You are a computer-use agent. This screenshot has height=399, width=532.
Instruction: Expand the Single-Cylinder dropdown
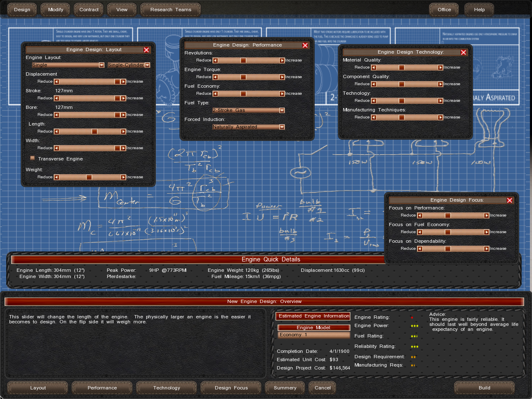pos(147,65)
